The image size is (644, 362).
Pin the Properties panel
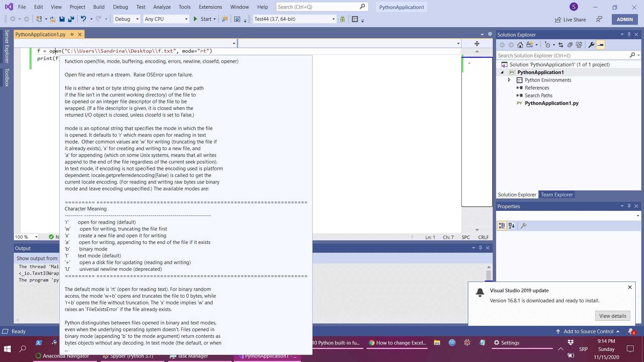629,206
